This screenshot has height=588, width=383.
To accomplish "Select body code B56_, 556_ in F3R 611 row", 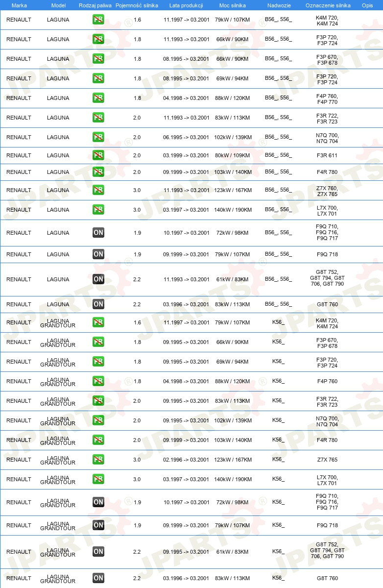I will coord(278,155).
